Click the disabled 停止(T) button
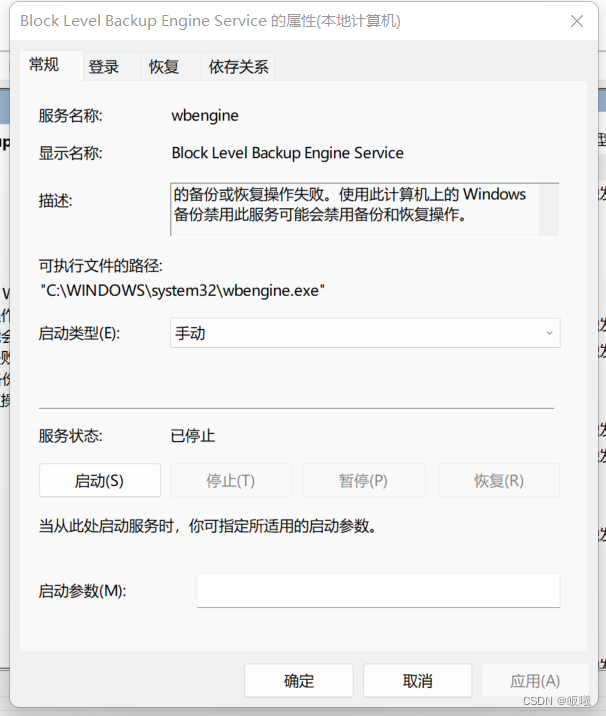606x716 pixels. pos(231,480)
